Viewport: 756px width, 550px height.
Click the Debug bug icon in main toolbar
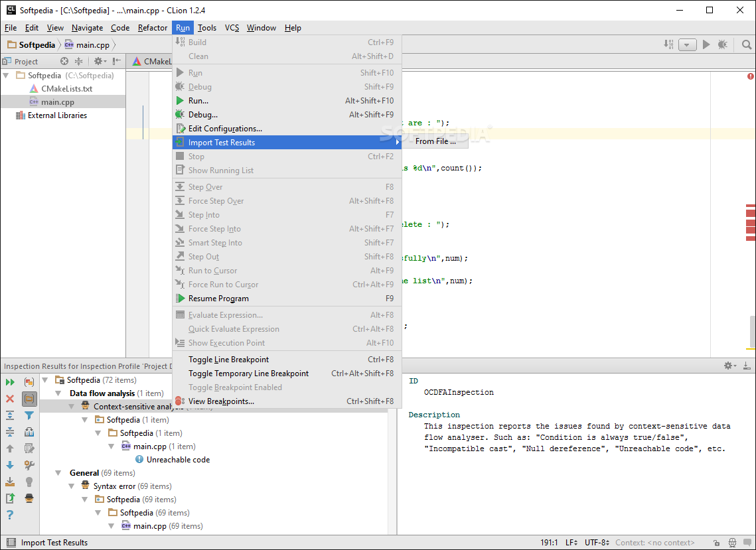coord(722,44)
